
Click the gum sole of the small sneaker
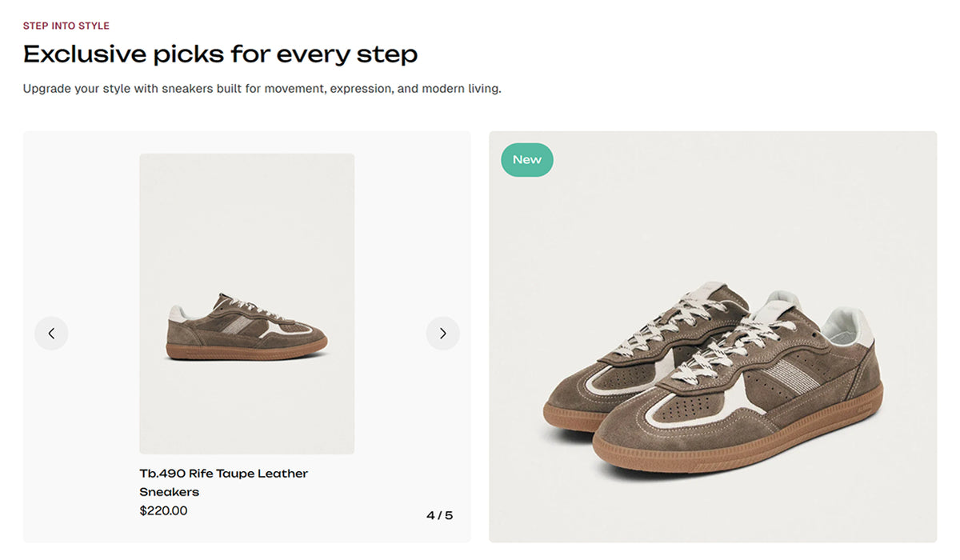coord(246,351)
